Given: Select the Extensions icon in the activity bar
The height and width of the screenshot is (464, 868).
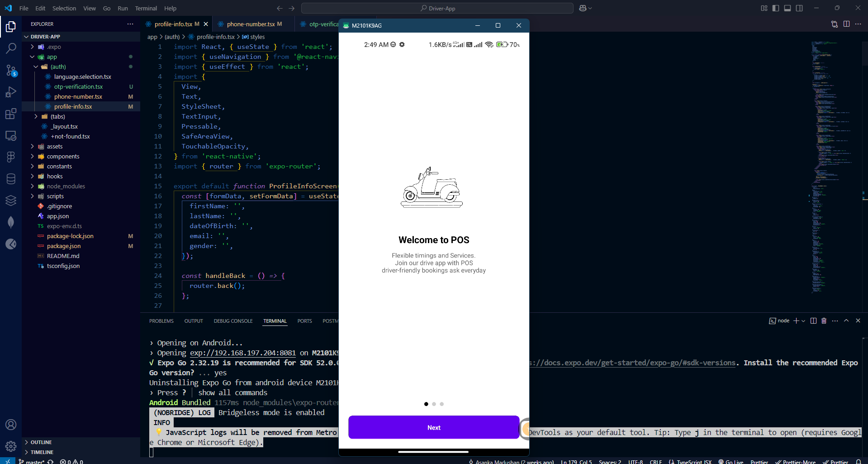Looking at the screenshot, I should 11,114.
